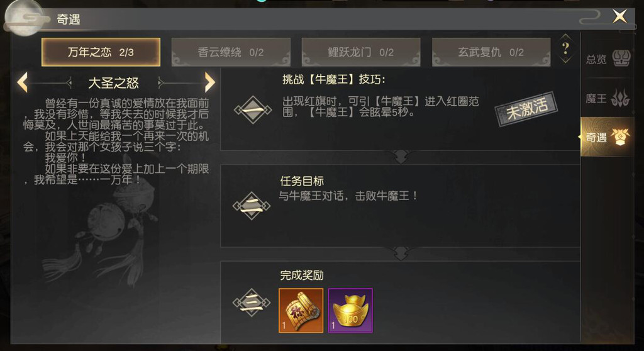Click the step 一 diamond icon
Image resolution: width=644 pixels, height=351 pixels.
[x=253, y=110]
